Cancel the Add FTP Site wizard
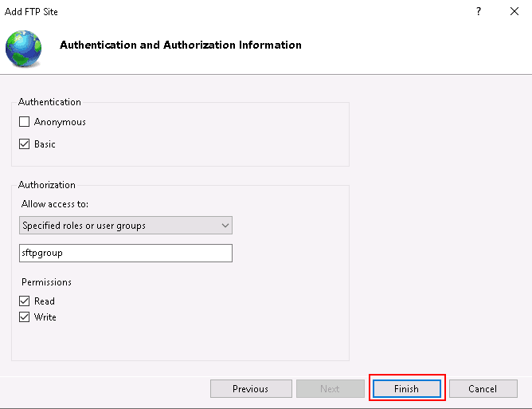The height and width of the screenshot is (409, 532). click(483, 388)
